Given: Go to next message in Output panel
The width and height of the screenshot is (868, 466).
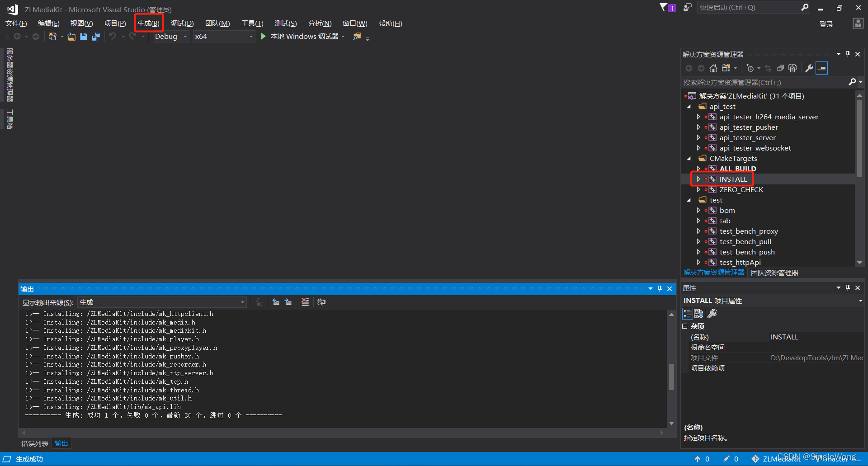Looking at the screenshot, I should [x=288, y=302].
